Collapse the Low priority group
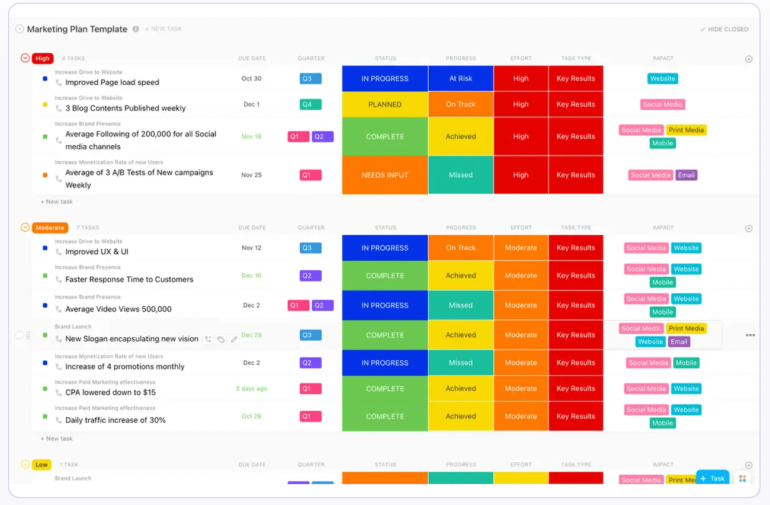The width and height of the screenshot is (770, 505). coord(25,464)
